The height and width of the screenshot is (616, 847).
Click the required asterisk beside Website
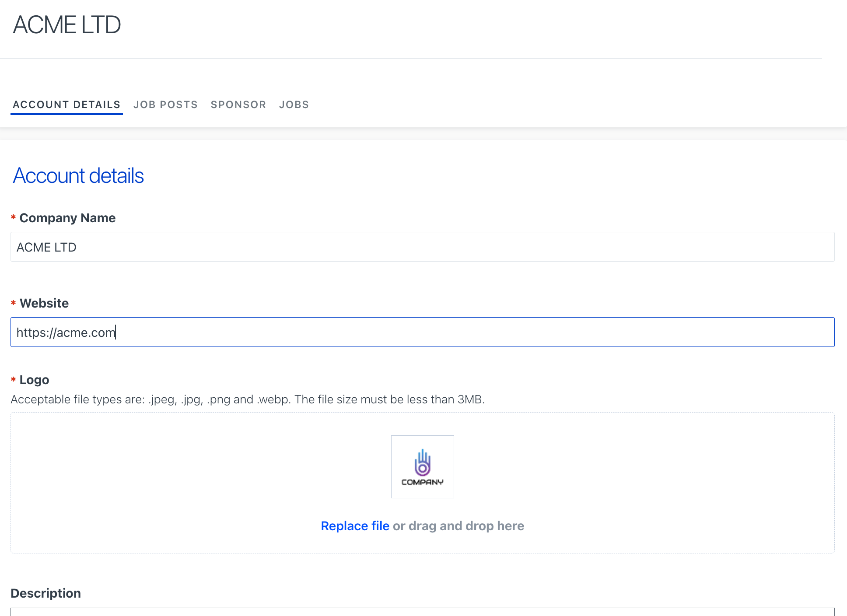(x=14, y=303)
